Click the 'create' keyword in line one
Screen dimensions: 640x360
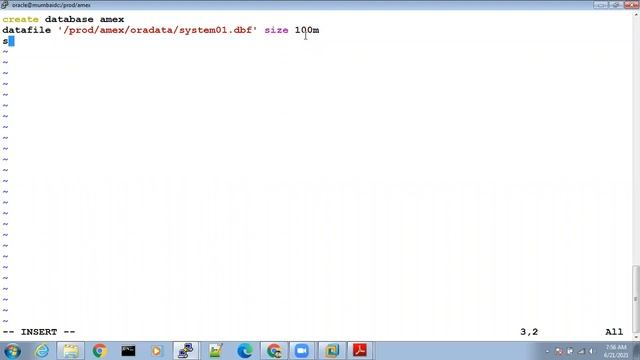[x=20, y=19]
